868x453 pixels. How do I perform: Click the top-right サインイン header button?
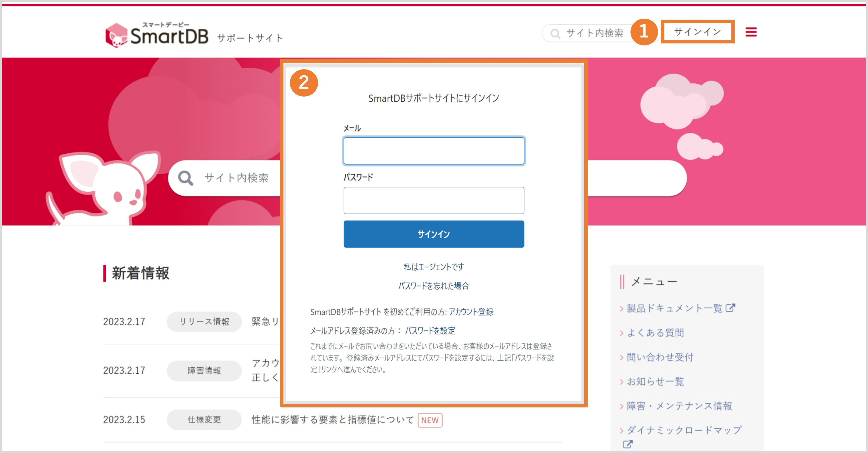697,32
